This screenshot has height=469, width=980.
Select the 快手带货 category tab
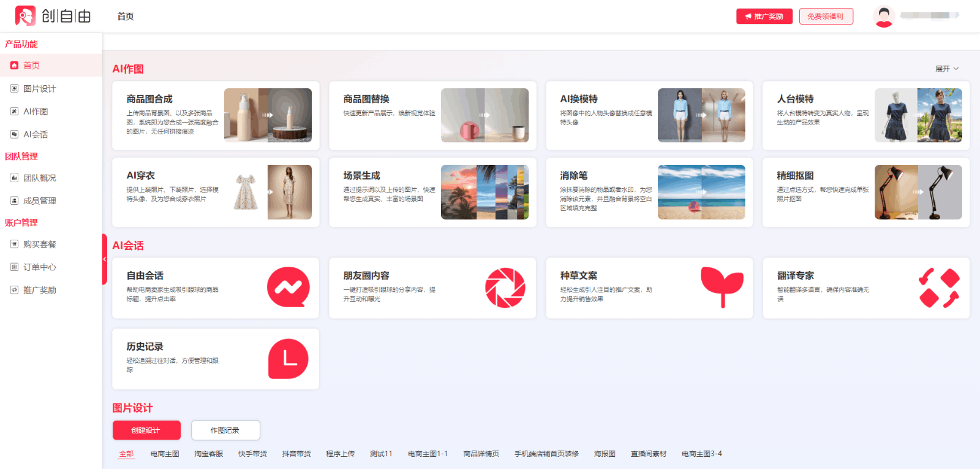pos(253,454)
